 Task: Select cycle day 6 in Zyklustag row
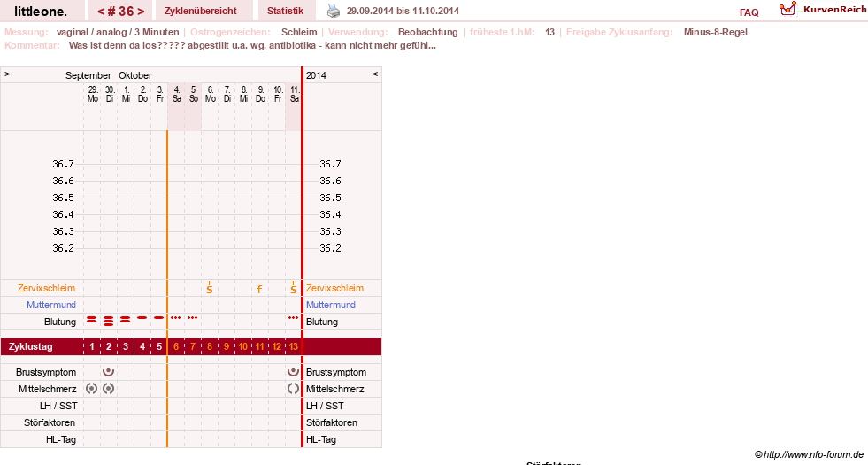click(176, 346)
